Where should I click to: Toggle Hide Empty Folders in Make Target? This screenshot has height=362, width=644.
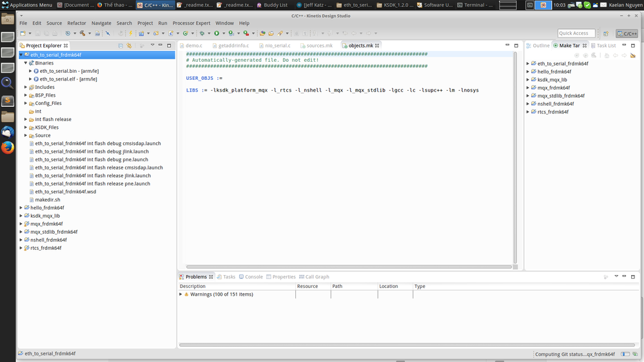pyautogui.click(x=633, y=55)
